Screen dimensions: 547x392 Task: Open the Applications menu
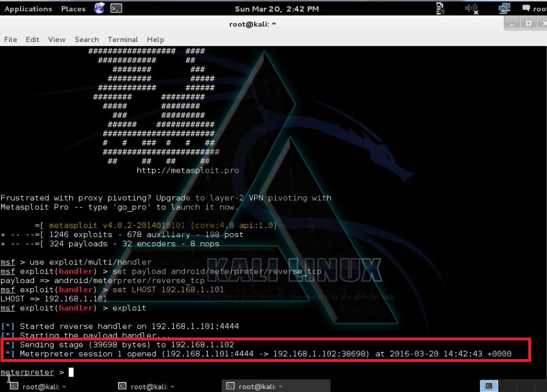coord(28,9)
